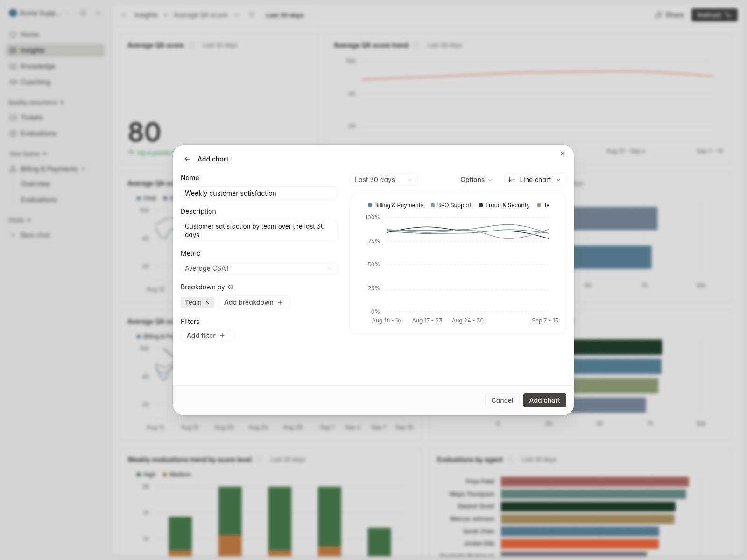Toggle BPO Support legend series
The width and height of the screenshot is (747, 560).
point(451,205)
